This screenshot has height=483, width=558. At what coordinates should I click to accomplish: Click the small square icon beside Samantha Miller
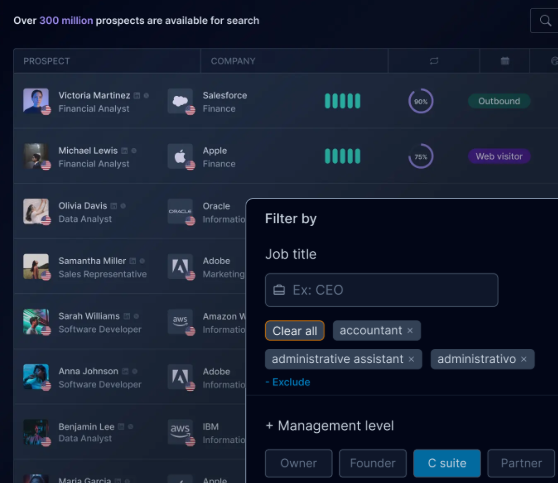click(133, 261)
